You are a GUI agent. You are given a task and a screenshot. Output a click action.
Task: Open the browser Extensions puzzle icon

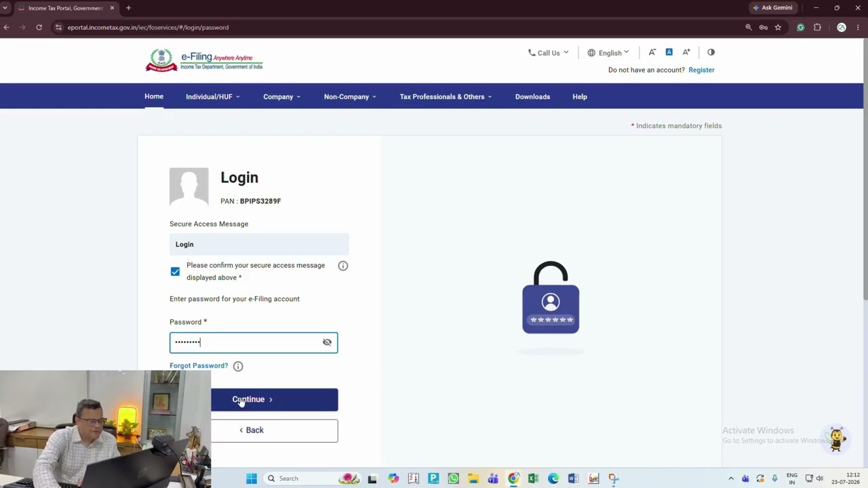pyautogui.click(x=817, y=27)
